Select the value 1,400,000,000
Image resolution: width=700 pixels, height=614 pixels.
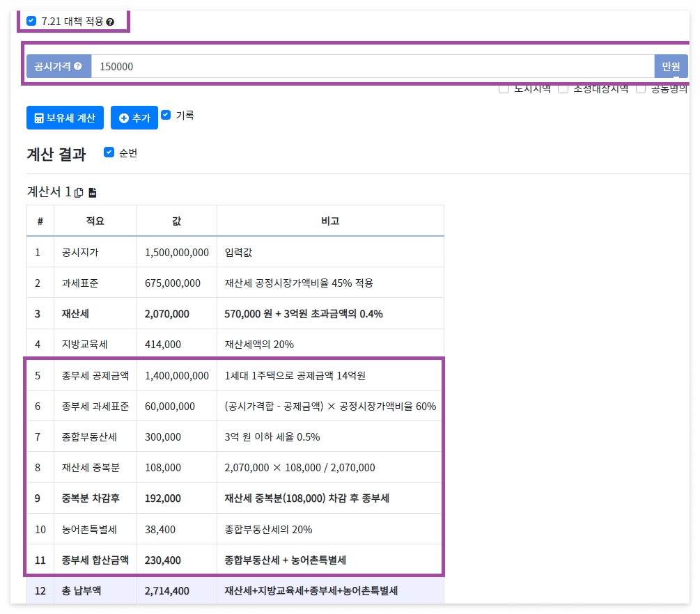click(177, 376)
